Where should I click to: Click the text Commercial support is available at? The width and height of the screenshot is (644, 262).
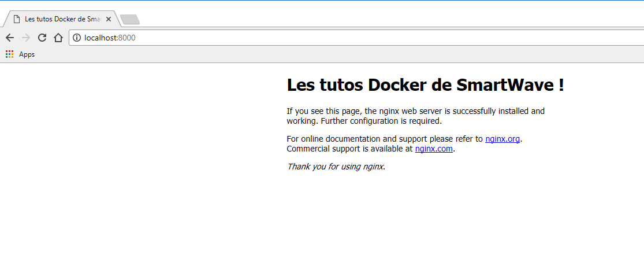(349, 149)
